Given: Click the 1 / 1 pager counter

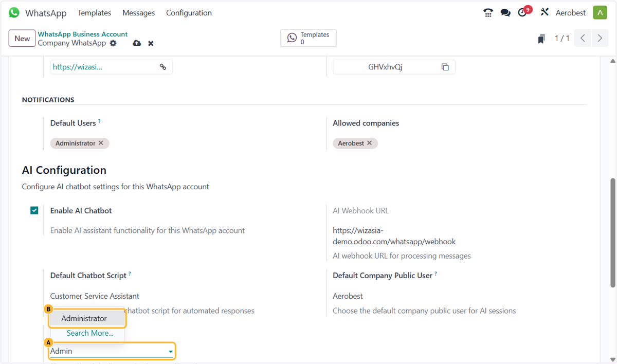Looking at the screenshot, I should (562, 38).
